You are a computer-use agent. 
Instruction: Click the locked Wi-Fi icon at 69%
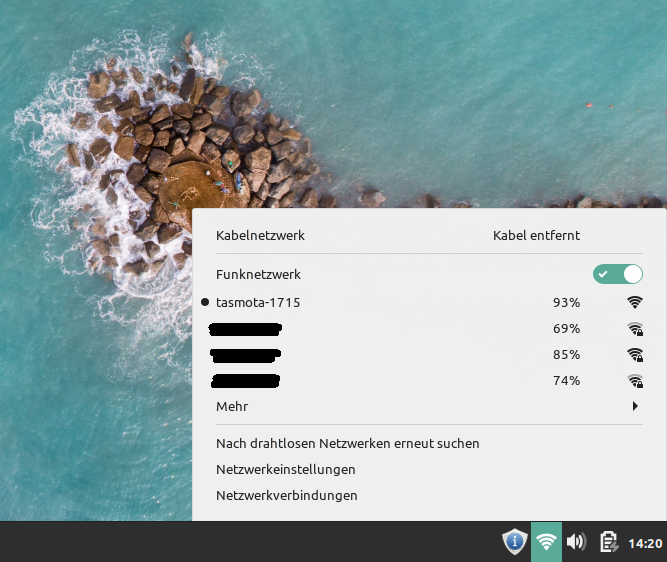[634, 328]
